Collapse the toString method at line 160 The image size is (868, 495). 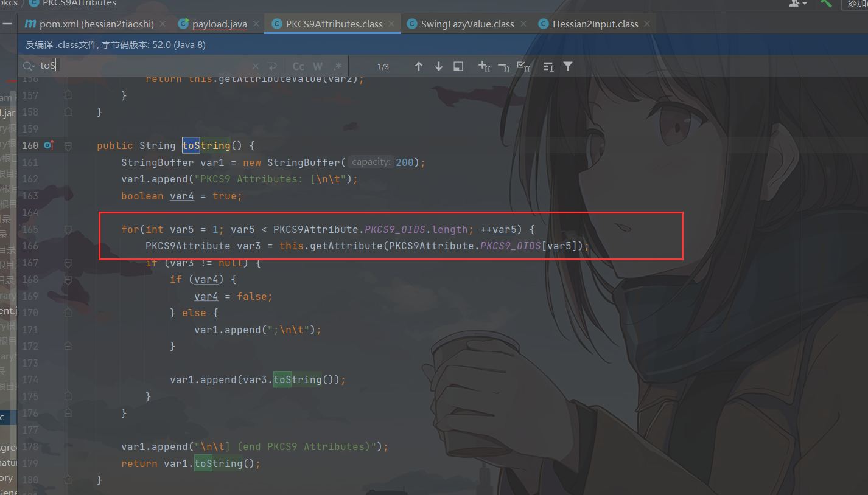68,146
